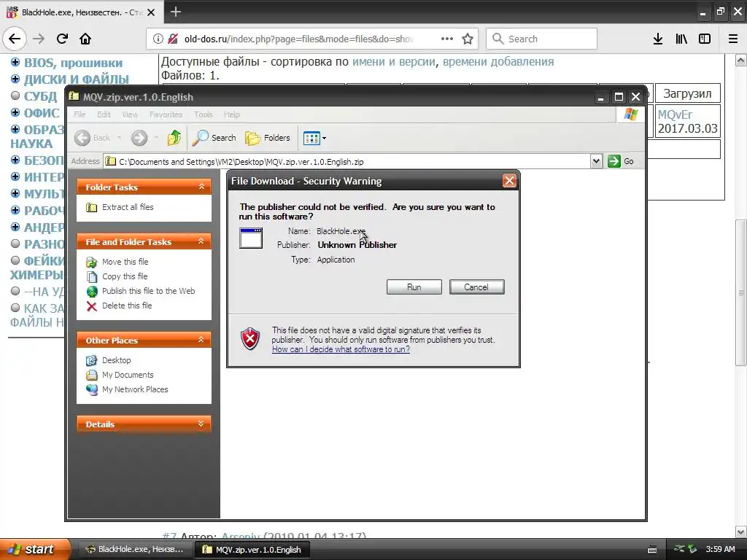Image resolution: width=747 pixels, height=560 pixels.
Task: Open Windows start menu
Action: coord(34,549)
